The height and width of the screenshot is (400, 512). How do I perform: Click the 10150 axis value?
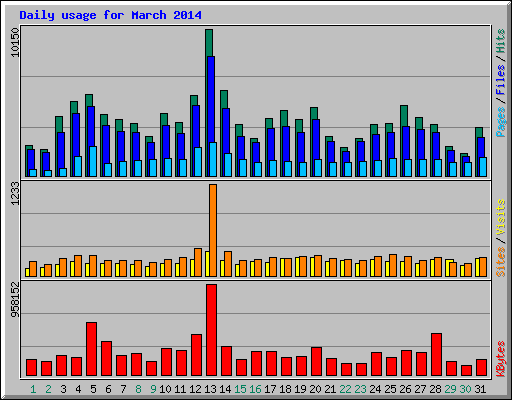tap(15, 42)
